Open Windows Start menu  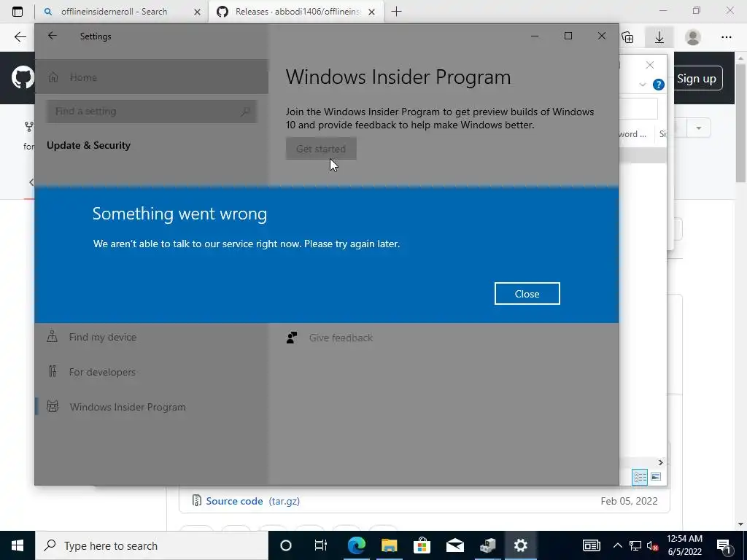18,545
